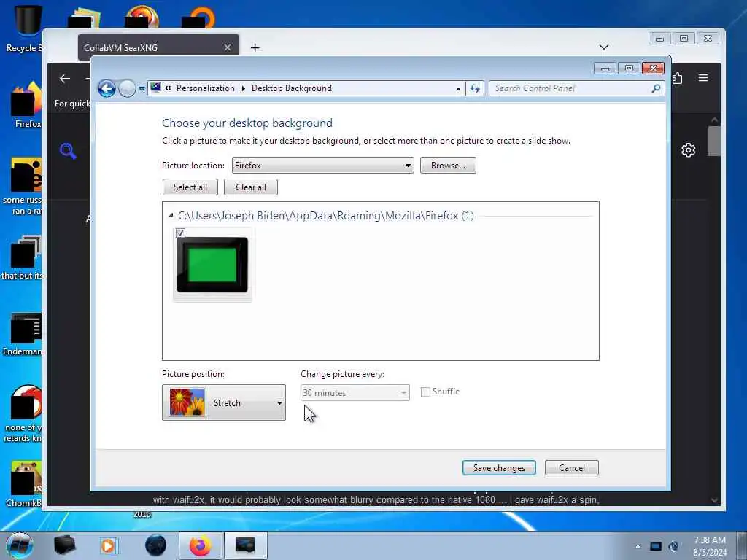Open a new Firefox tab
Viewport: 747px width, 560px height.
255,47
